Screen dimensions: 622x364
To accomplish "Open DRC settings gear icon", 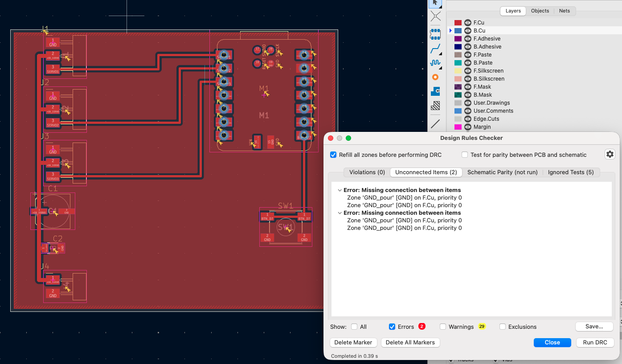I will pyautogui.click(x=610, y=154).
